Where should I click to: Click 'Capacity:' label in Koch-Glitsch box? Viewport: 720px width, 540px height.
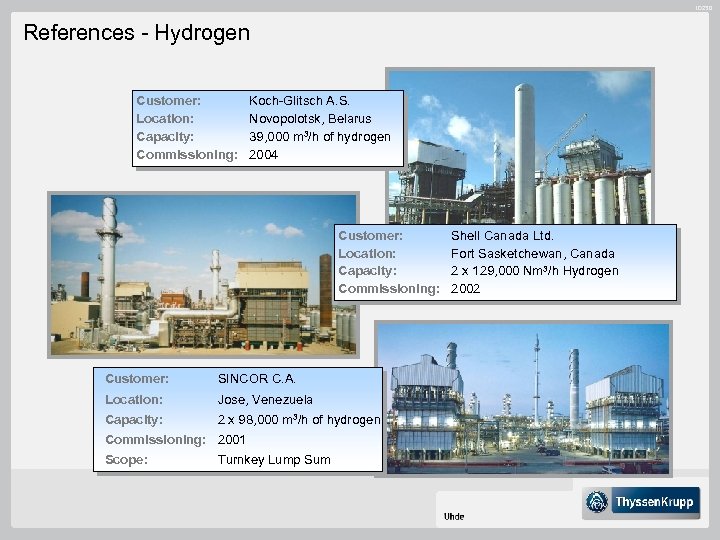[165, 137]
